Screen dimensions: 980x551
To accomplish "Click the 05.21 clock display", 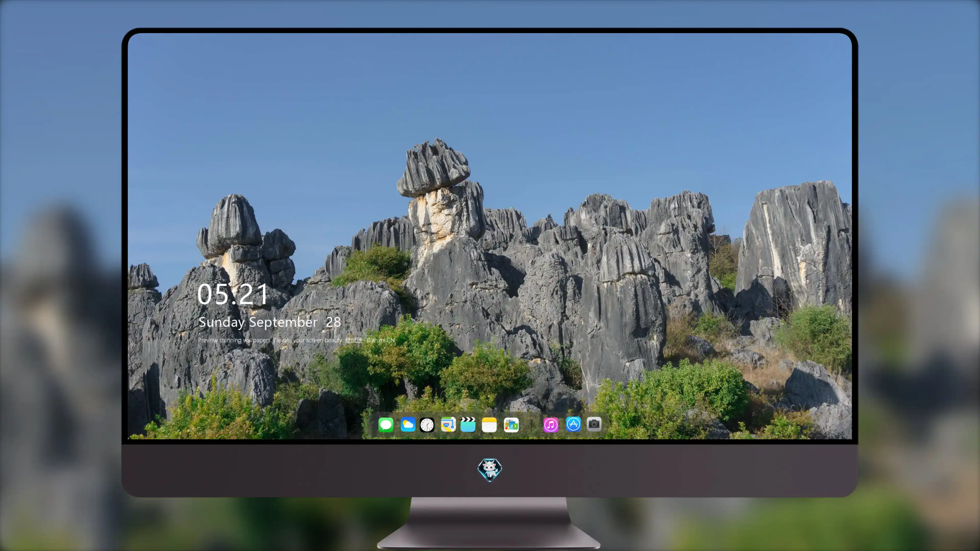I will pyautogui.click(x=232, y=294).
